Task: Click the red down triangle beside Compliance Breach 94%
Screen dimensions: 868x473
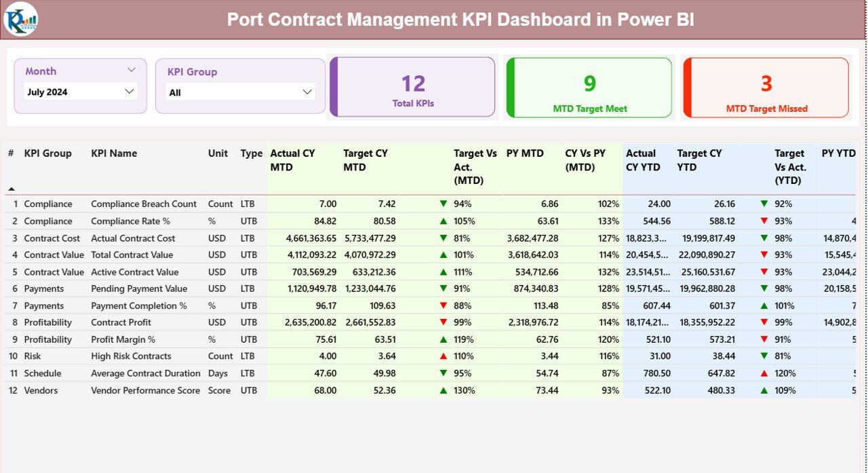Action: point(443,204)
